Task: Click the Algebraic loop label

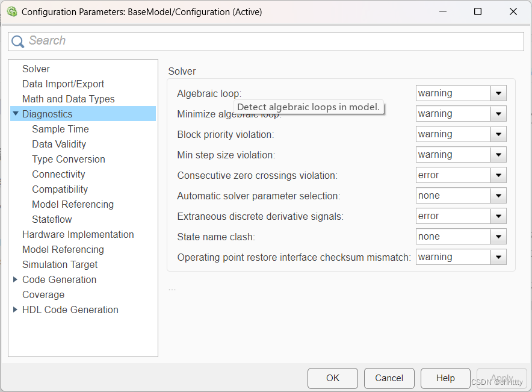Action: click(209, 94)
